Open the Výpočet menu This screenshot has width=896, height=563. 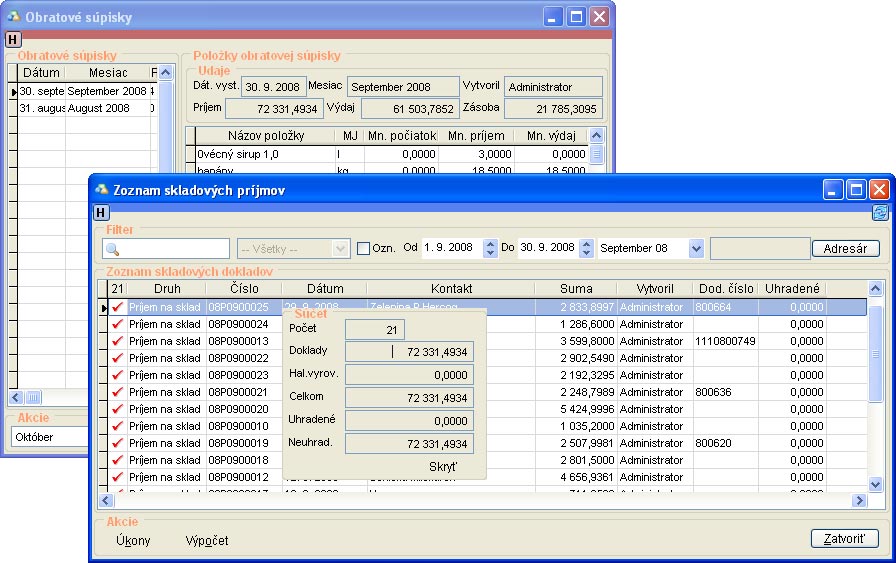pos(207,540)
